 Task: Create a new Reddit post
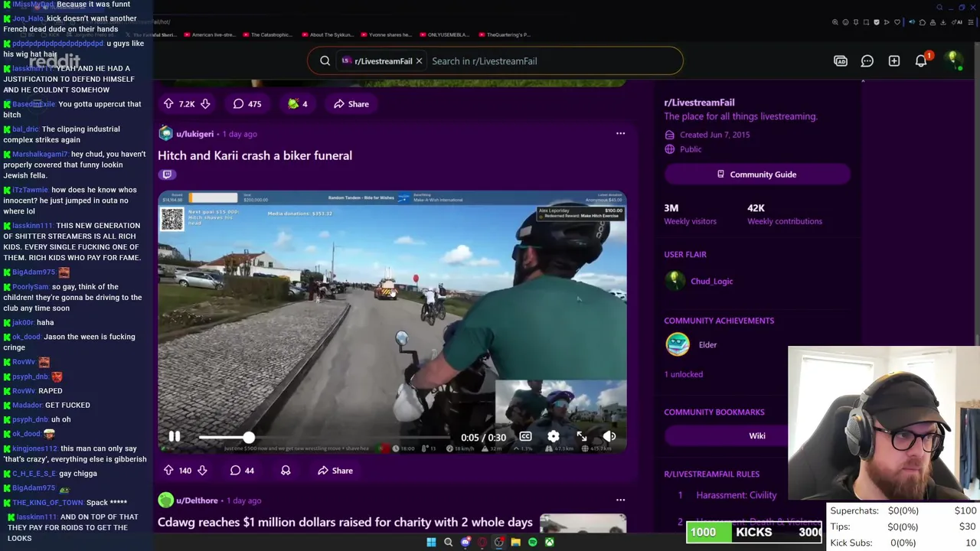tap(893, 61)
